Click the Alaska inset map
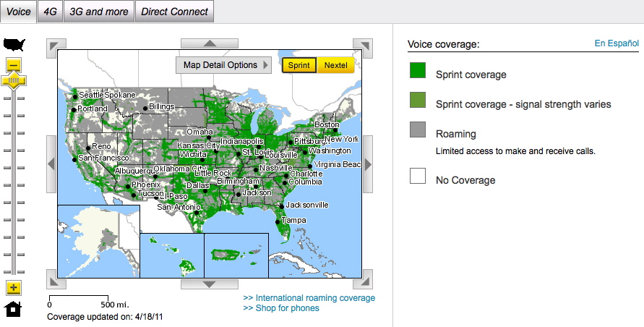This screenshot has height=327, width=644. [x=98, y=241]
